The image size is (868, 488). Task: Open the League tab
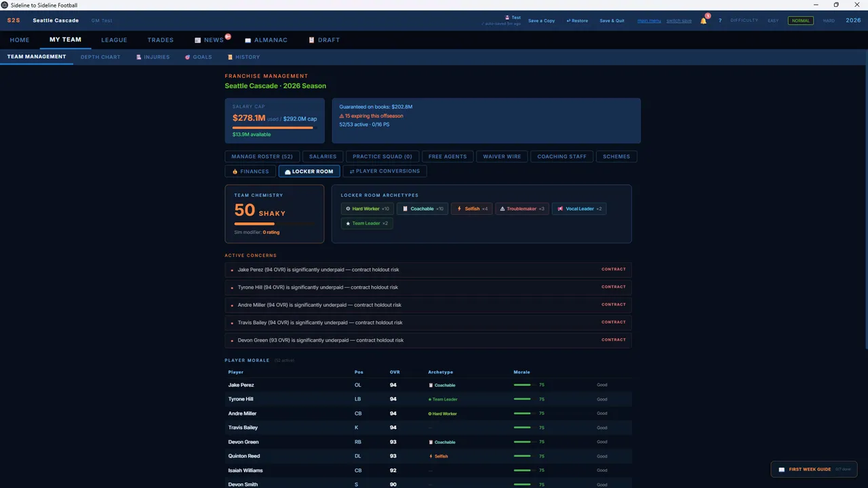[114, 40]
